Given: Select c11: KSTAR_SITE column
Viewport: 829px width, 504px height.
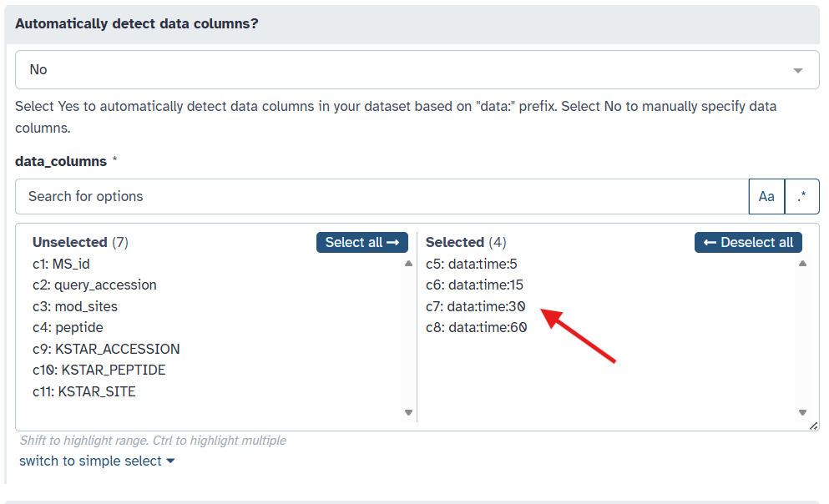Looking at the screenshot, I should coord(84,391).
